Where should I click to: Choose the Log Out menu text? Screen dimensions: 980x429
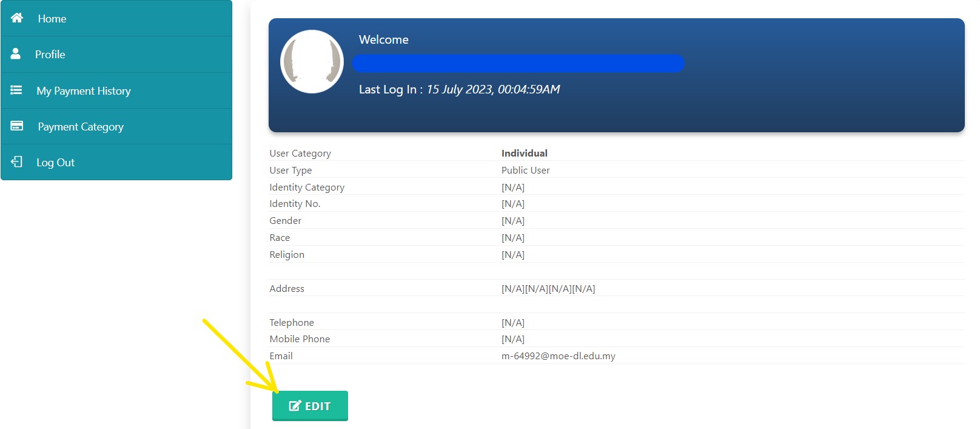click(x=55, y=163)
